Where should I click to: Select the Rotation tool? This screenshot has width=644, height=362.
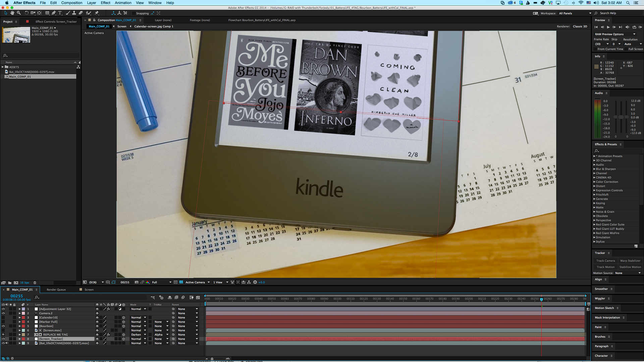(x=26, y=13)
